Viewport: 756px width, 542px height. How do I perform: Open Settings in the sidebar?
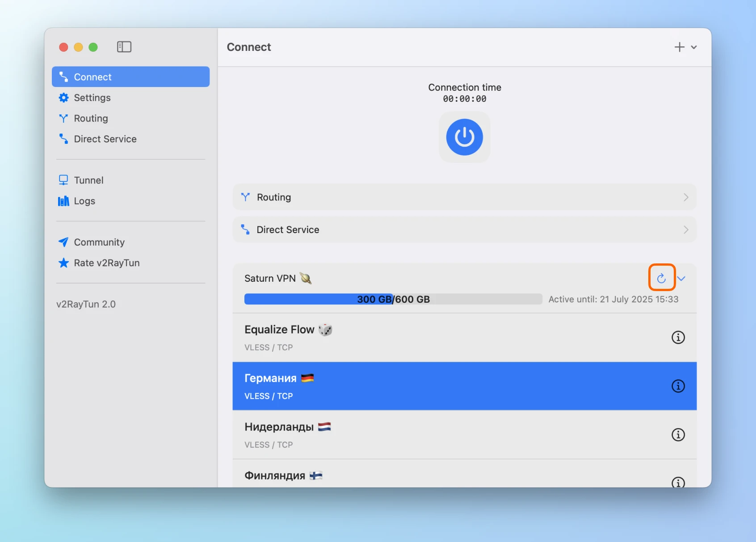click(92, 98)
